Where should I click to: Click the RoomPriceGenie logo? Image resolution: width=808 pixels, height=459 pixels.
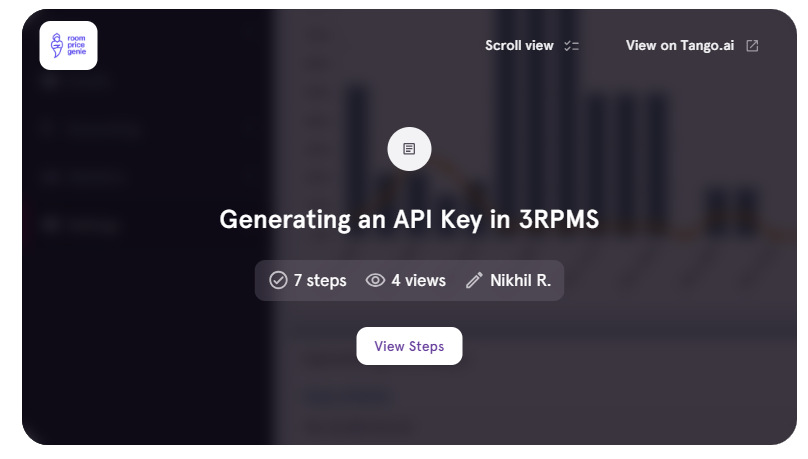click(68, 45)
